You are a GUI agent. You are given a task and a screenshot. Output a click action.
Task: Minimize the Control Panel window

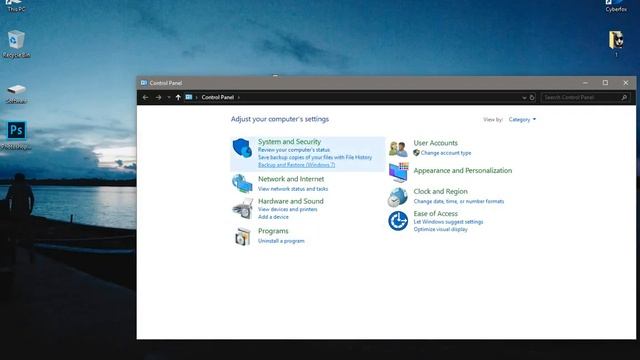(x=585, y=83)
